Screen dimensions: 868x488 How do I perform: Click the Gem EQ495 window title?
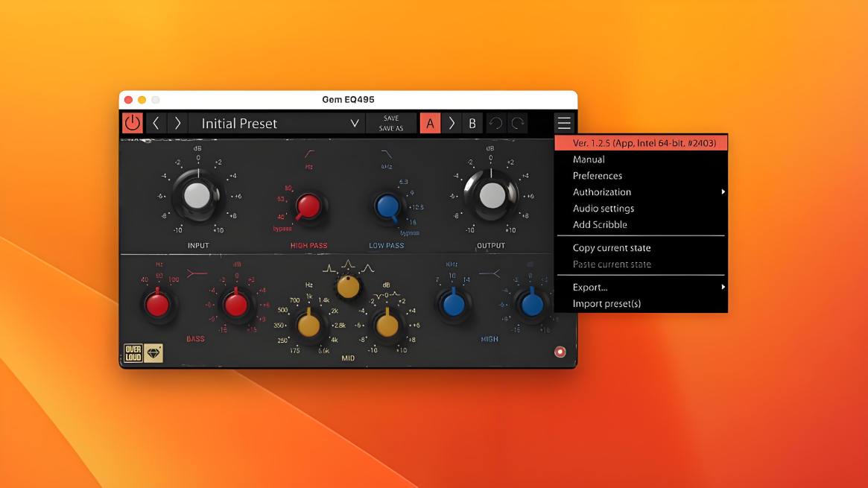348,100
